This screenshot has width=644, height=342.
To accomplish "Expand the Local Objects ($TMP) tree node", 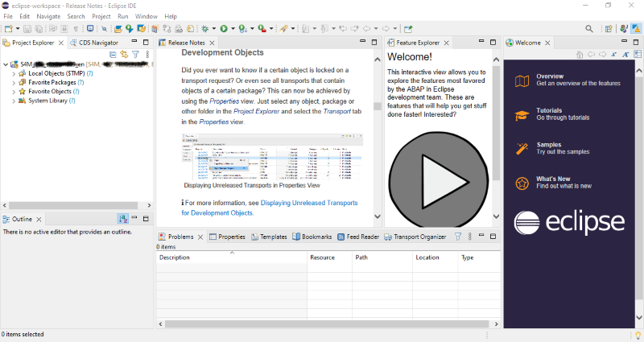I will [14, 74].
